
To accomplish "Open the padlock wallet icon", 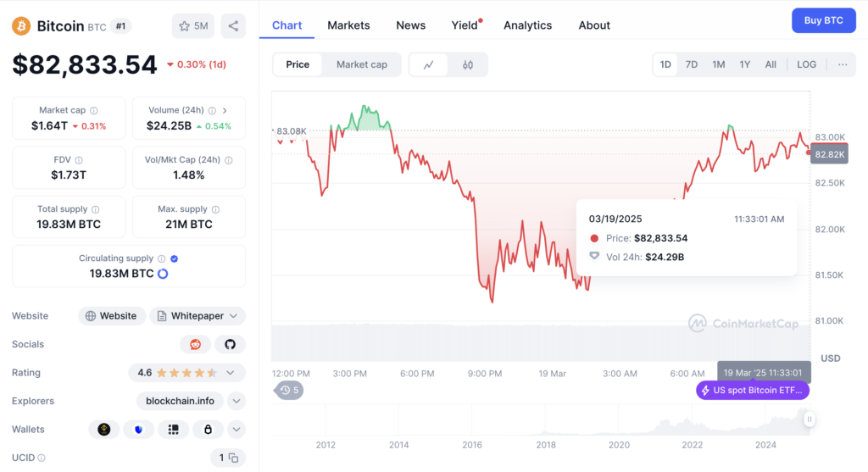I will tap(209, 430).
